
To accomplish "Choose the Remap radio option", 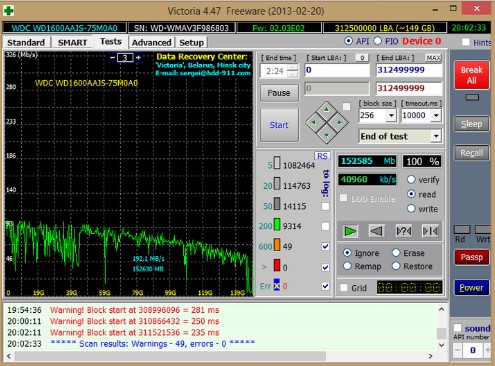I will 347,266.
